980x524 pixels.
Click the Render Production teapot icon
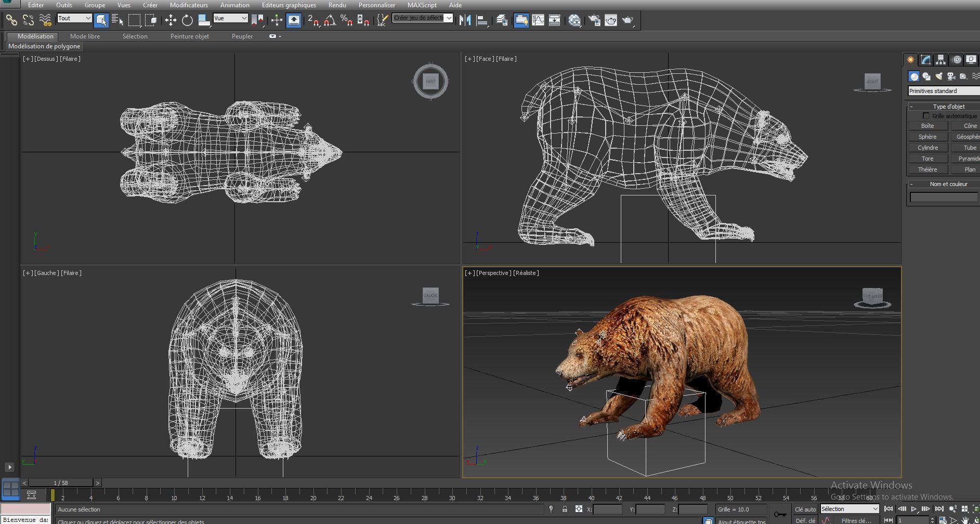628,20
